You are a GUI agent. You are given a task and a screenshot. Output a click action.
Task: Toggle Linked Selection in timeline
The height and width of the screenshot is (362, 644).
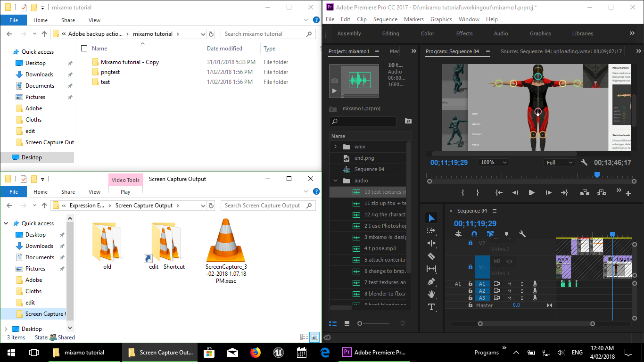[490, 234]
